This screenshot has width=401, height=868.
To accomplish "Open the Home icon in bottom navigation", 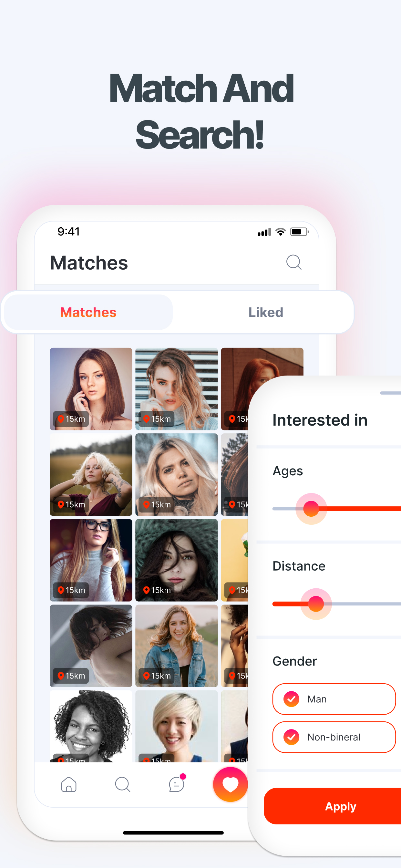I will 69,784.
